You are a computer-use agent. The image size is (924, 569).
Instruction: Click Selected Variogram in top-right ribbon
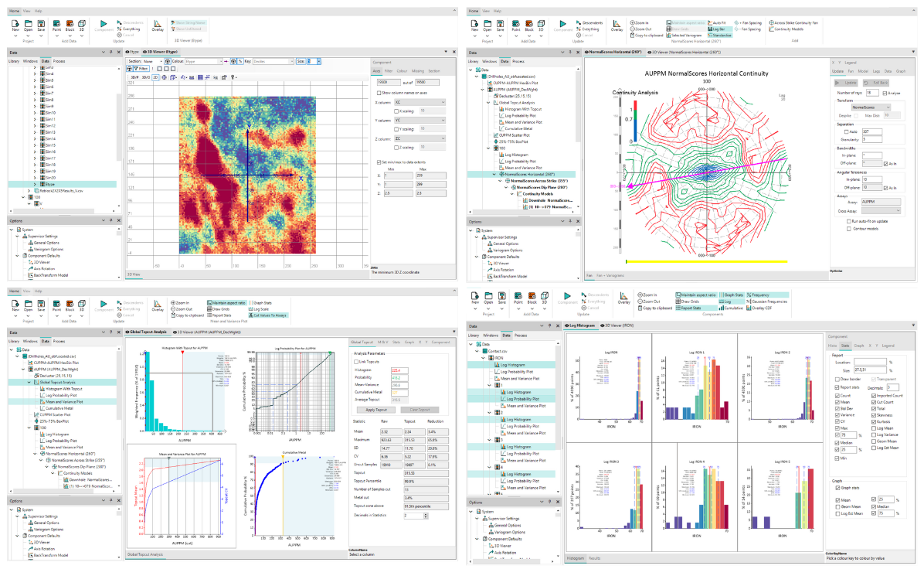(x=685, y=36)
